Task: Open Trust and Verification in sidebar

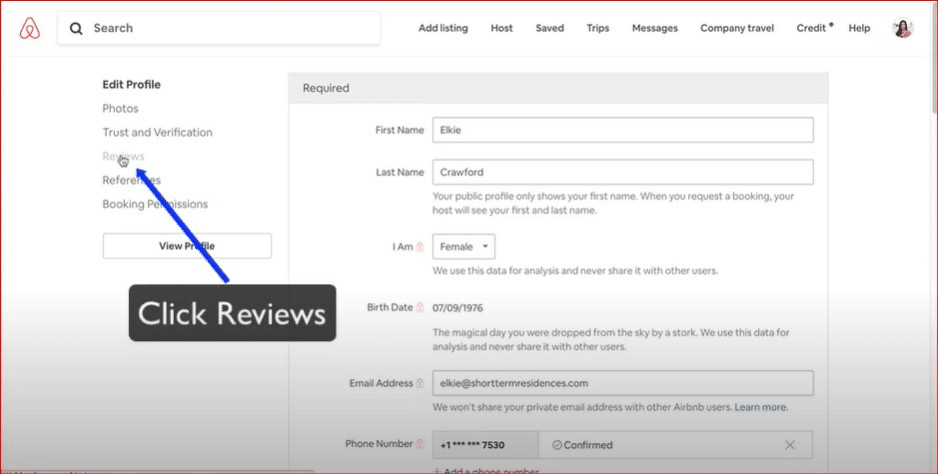Action: [x=157, y=132]
